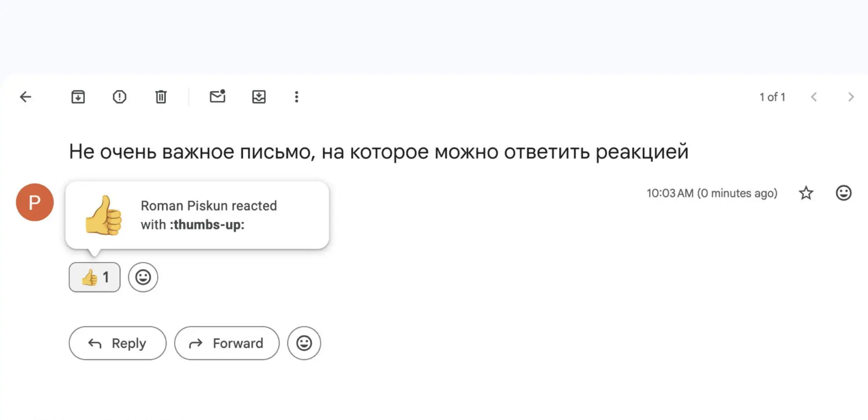Go to older conversation with right chevron

coord(851,97)
